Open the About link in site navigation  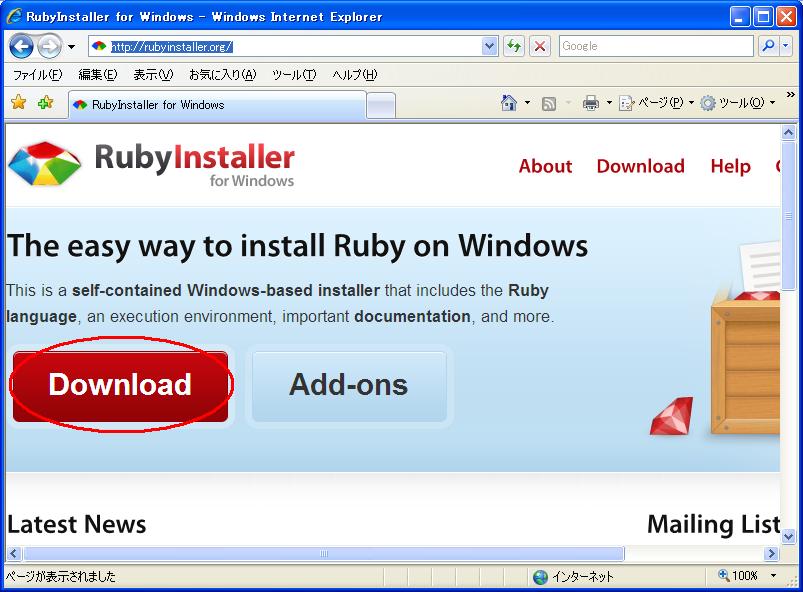(545, 166)
